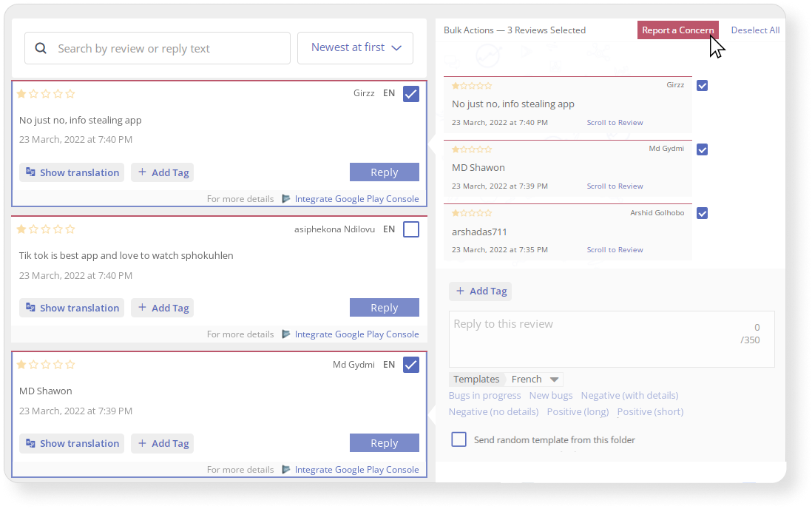The width and height of the screenshot is (812, 509).
Task: Select the asiphekona Ndilovu review checkbox
Action: coord(411,229)
